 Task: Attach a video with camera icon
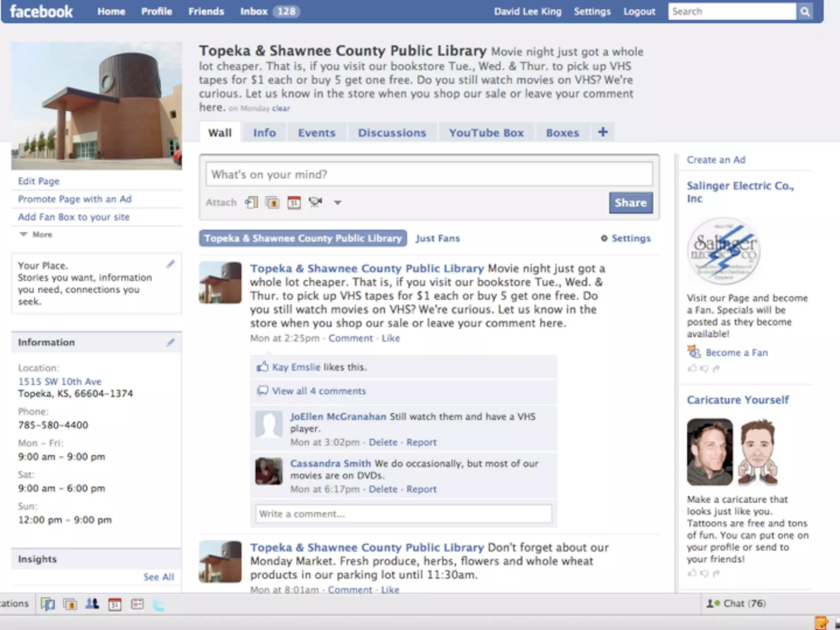tap(315, 202)
